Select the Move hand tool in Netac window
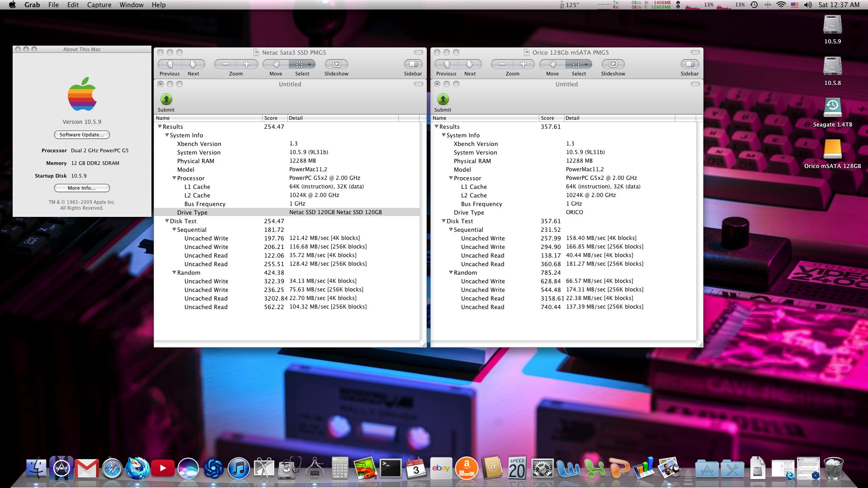This screenshot has width=868, height=488. point(276,65)
